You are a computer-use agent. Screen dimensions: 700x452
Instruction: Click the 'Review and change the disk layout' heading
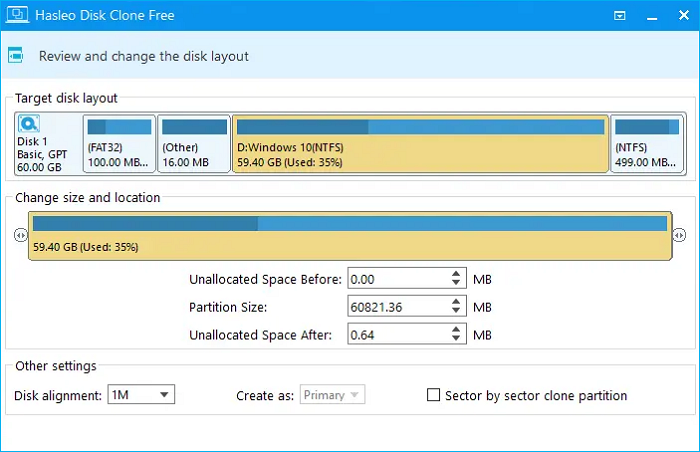pos(143,56)
